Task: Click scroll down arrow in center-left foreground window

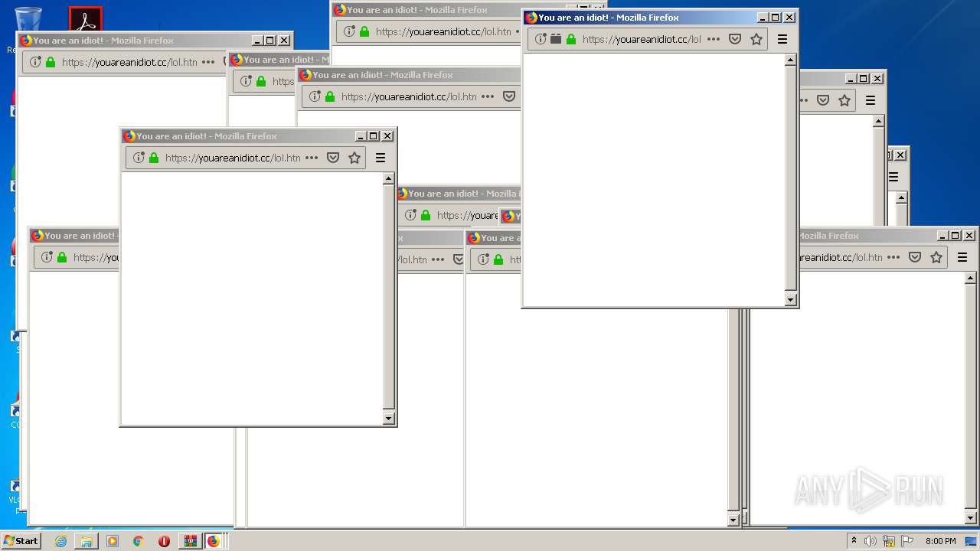Action: [x=388, y=419]
